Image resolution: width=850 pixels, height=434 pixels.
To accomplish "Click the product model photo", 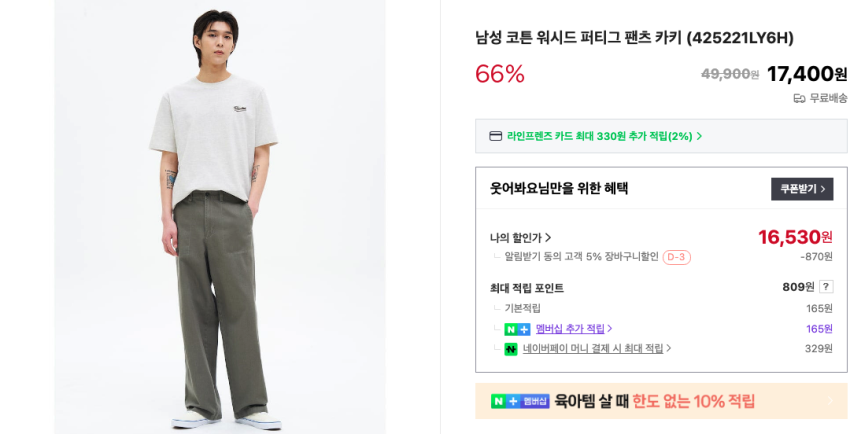I will [220, 216].
